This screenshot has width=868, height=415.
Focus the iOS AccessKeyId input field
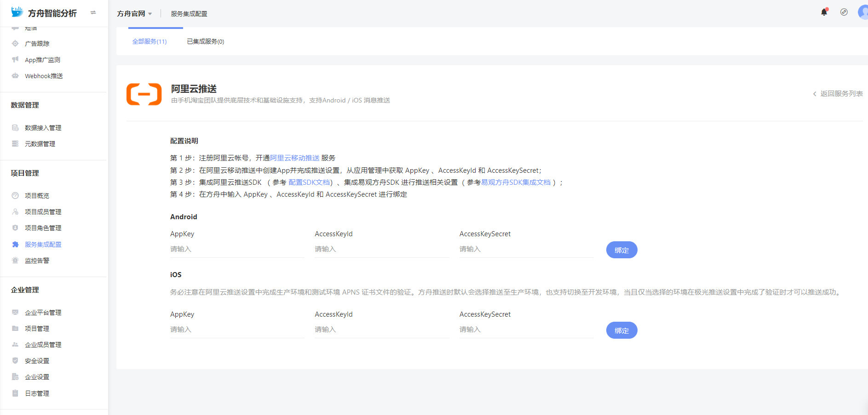382,330
